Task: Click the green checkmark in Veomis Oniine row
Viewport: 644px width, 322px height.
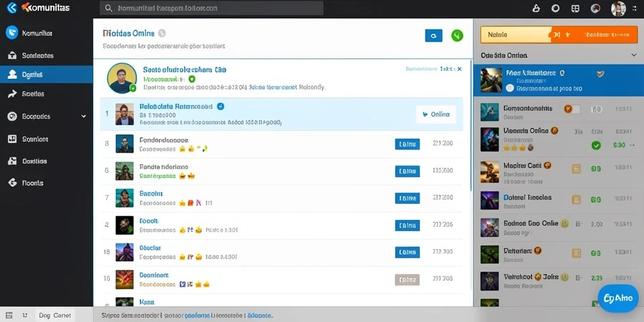Action: click(x=596, y=145)
